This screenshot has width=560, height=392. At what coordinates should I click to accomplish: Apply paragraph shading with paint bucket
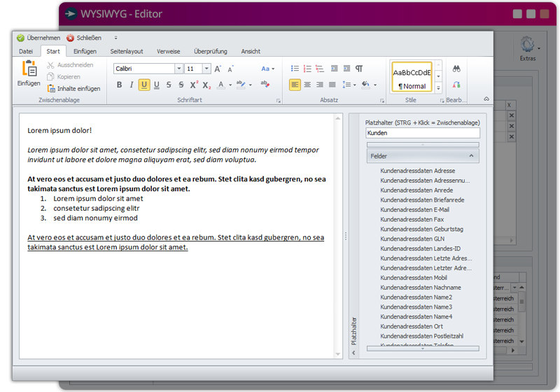tap(365, 85)
